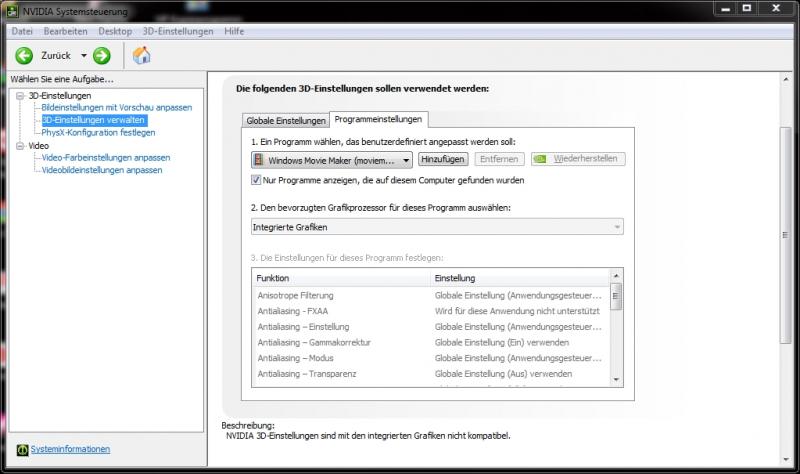Viewport: 800px width, 474px height.
Task: Select the 'Antialiasing – Gammakorrektur' row
Action: click(x=431, y=342)
